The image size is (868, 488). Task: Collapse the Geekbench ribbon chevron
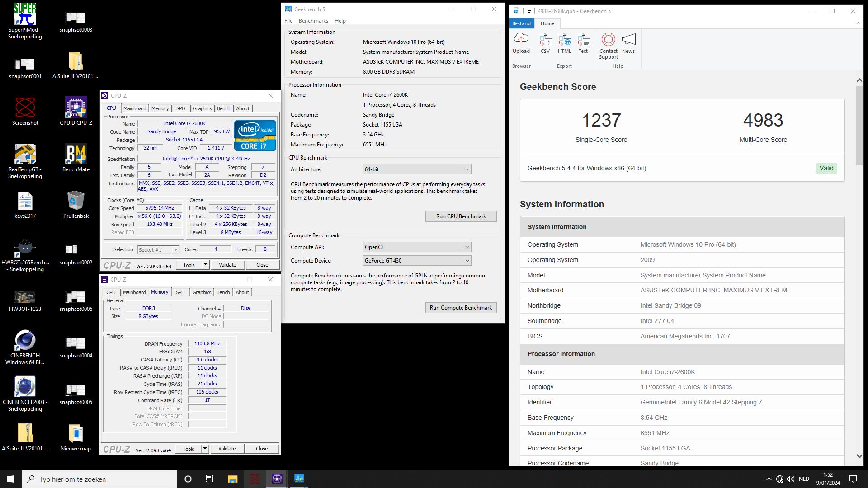pos(858,23)
